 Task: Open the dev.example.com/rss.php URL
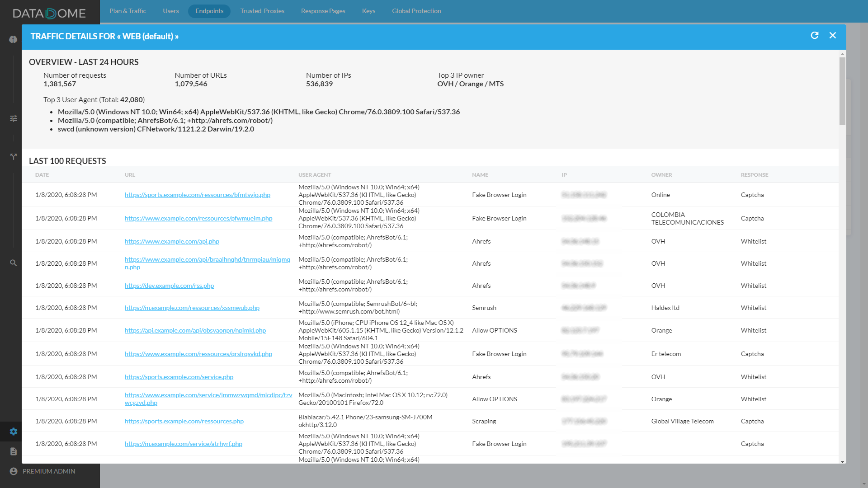[x=169, y=286]
